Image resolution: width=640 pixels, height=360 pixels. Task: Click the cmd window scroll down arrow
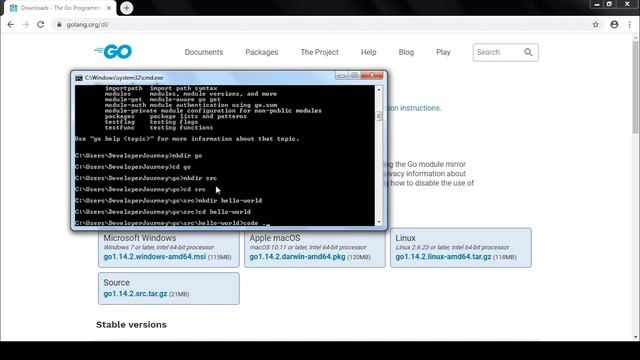tap(379, 222)
